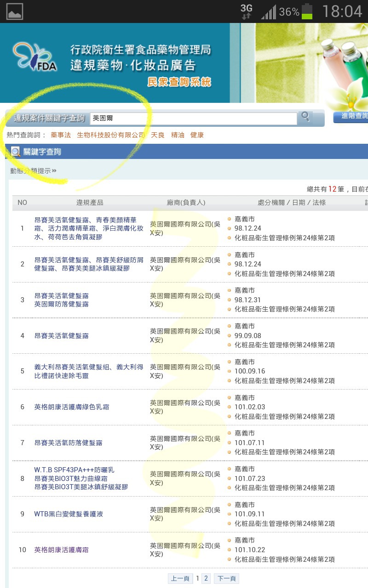Open row 6 product 英格朗康活護膚綠色乳霜

(x=72, y=407)
